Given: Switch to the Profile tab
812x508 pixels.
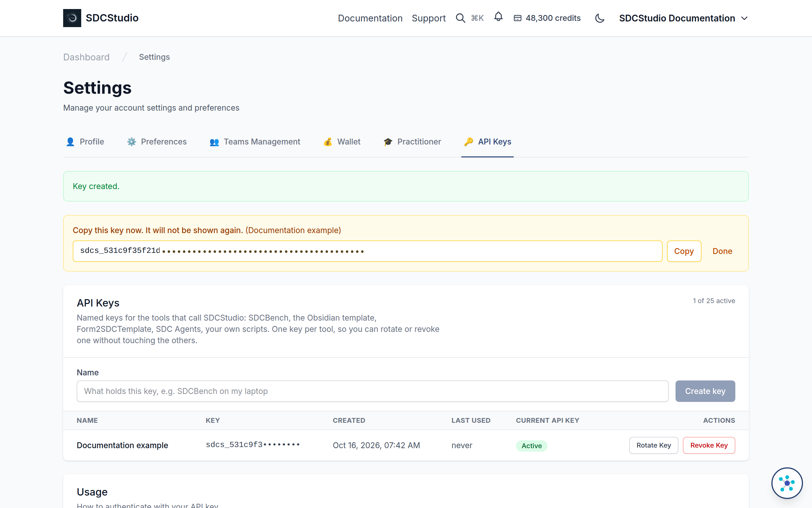Looking at the screenshot, I should tap(85, 142).
